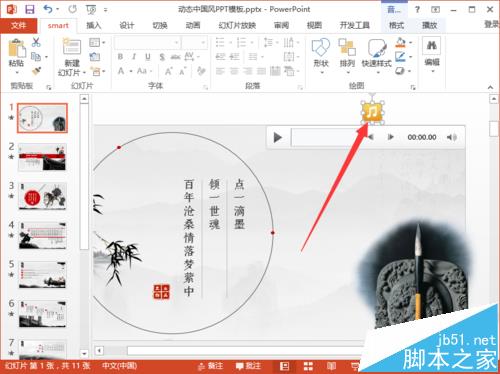The width and height of the screenshot is (500, 374).
Task: Start slideshow from the quick access toolbar
Action: pyautogui.click(x=91, y=10)
